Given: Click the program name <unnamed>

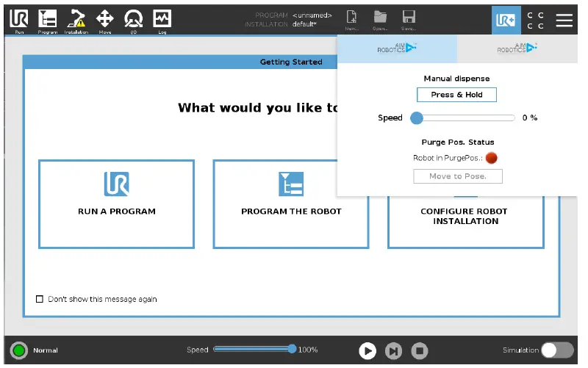Looking at the screenshot, I should (x=312, y=15).
